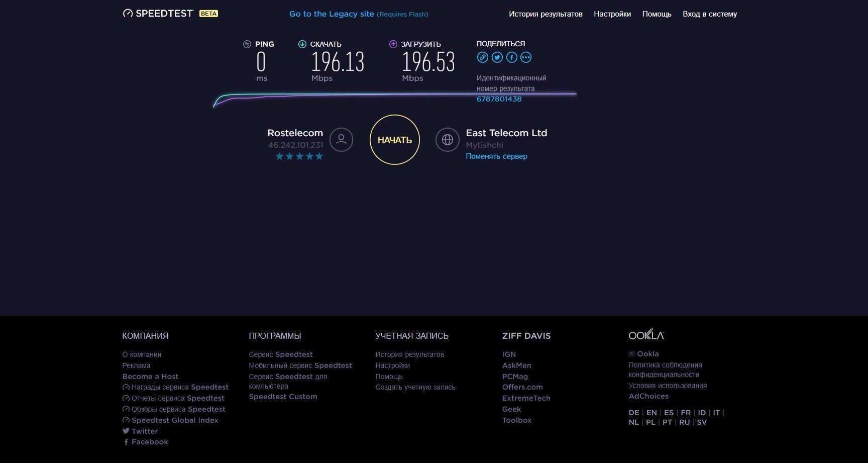Image resolution: width=868 pixels, height=463 pixels.
Task: Rate Rostelecom with five stars
Action: tap(319, 156)
